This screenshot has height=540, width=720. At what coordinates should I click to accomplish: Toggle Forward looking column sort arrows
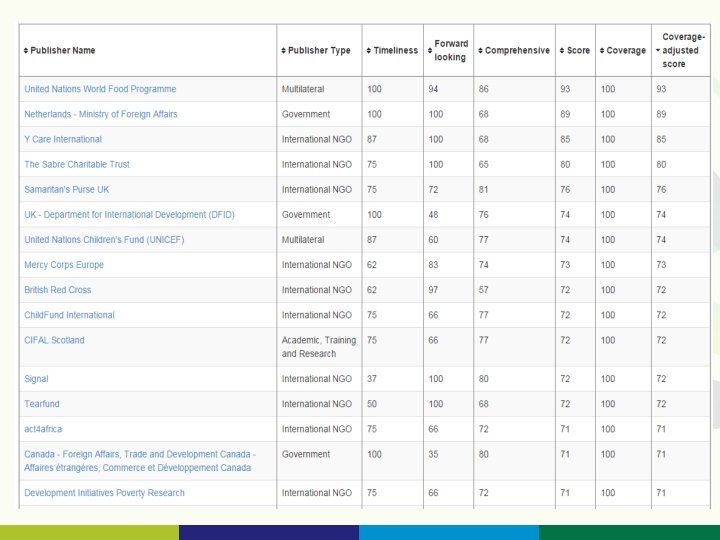(x=430, y=51)
